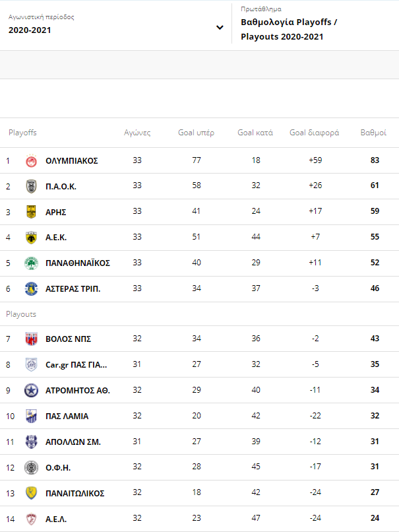
Task: Click the Volos NPS team logo
Action: pyautogui.click(x=31, y=339)
